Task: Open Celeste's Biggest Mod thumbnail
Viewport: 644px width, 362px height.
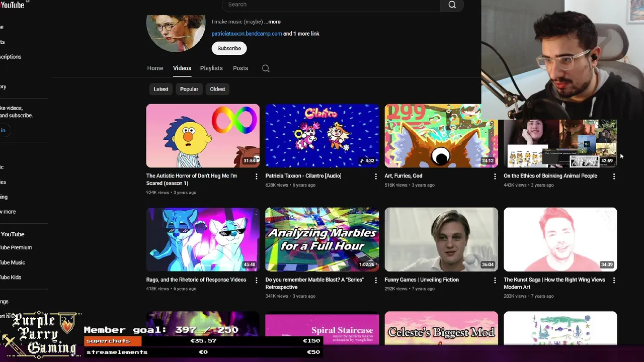Action: coord(441,328)
